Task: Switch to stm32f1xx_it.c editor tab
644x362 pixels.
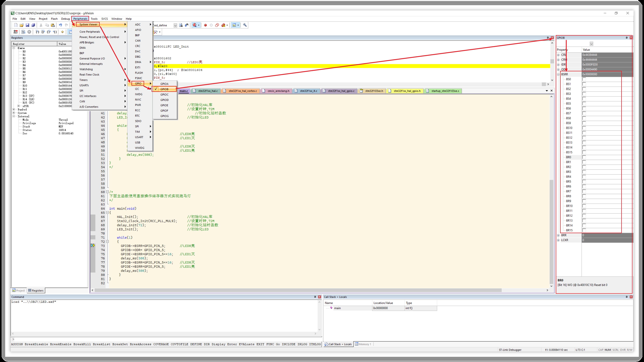Action: pos(308,91)
